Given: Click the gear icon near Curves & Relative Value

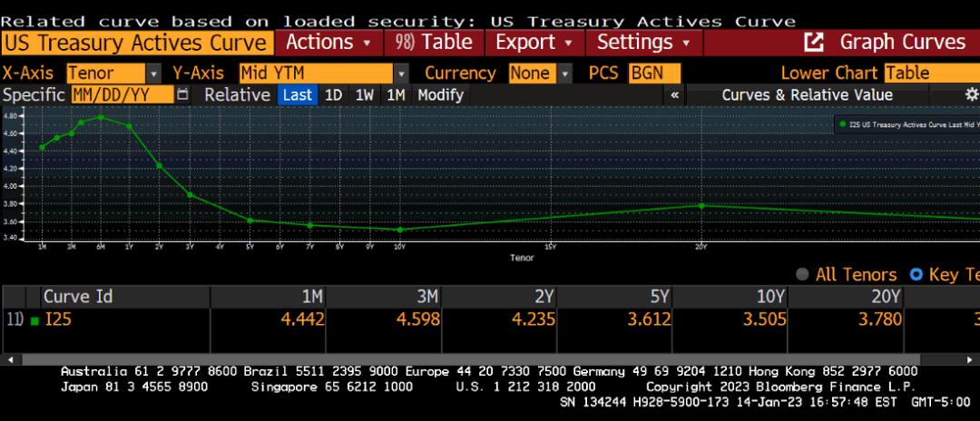Looking at the screenshot, I should [971, 94].
